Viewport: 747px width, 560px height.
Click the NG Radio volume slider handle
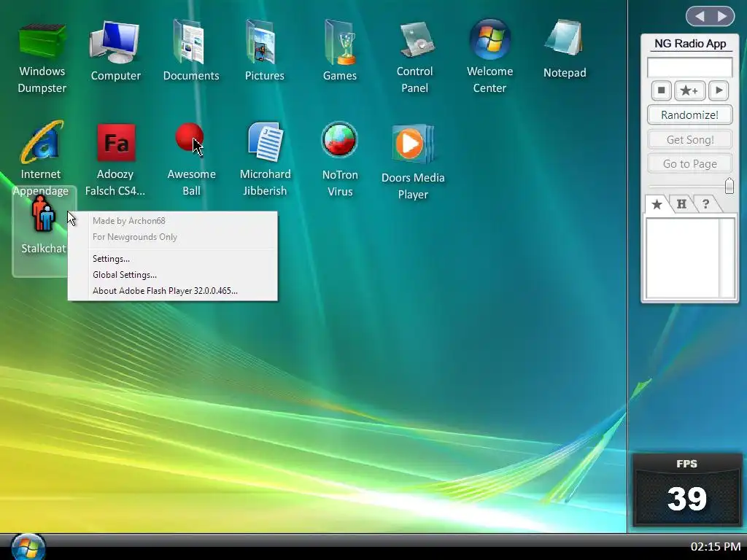[x=729, y=186]
